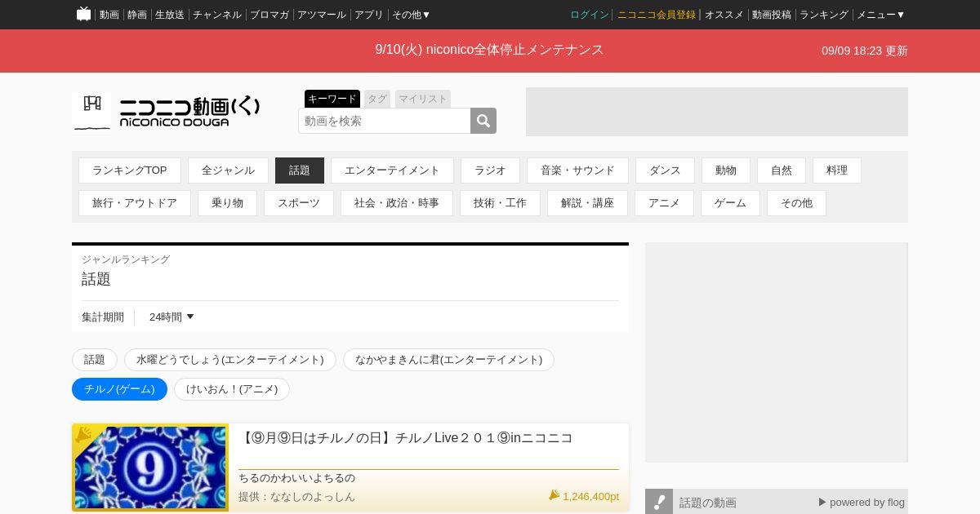Screen dimensions: 980x514
Task: Click the 1,246,400pt ad points text
Action: coord(590,496)
